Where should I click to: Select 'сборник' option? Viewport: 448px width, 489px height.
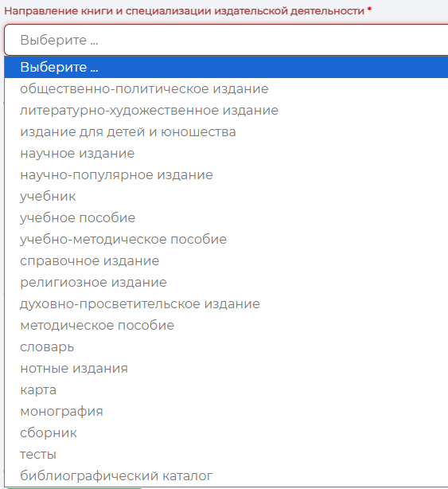[x=226, y=433]
